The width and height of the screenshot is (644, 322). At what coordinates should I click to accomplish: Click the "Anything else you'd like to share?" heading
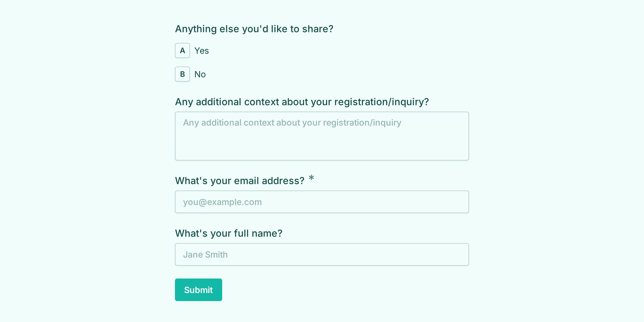pos(254,29)
